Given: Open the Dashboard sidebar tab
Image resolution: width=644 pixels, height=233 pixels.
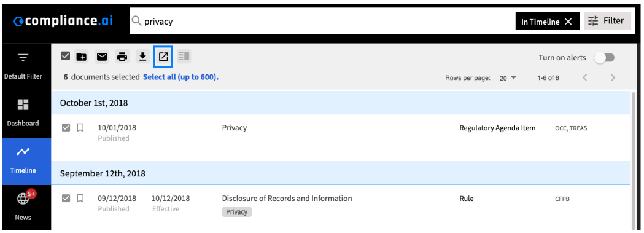Looking at the screenshot, I should [x=23, y=112].
